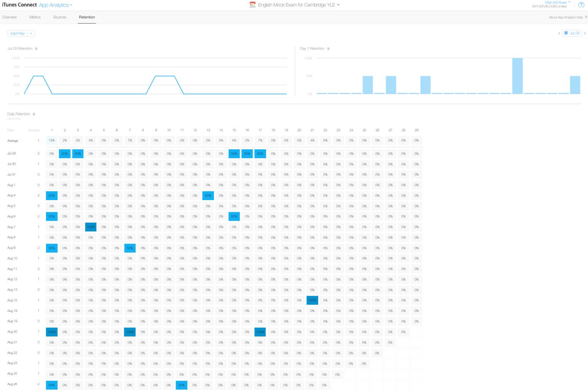Open help tooltip next to Day 1 Retention

coord(328,49)
